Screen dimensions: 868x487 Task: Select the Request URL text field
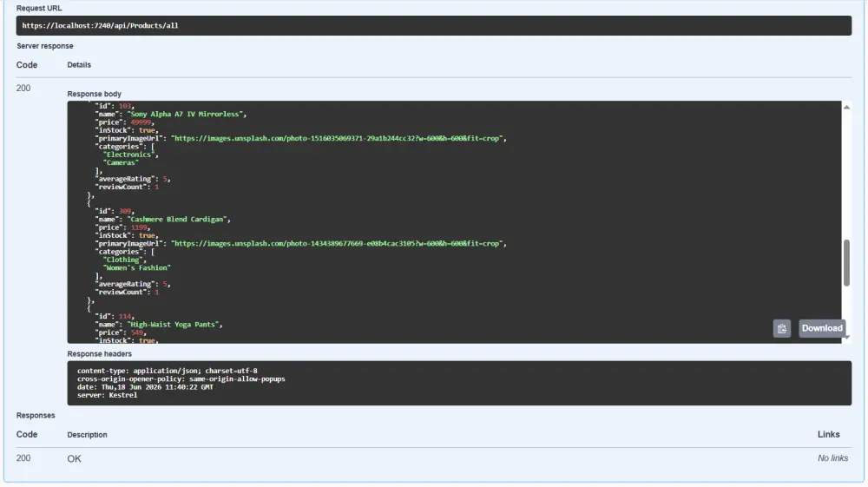pos(433,25)
